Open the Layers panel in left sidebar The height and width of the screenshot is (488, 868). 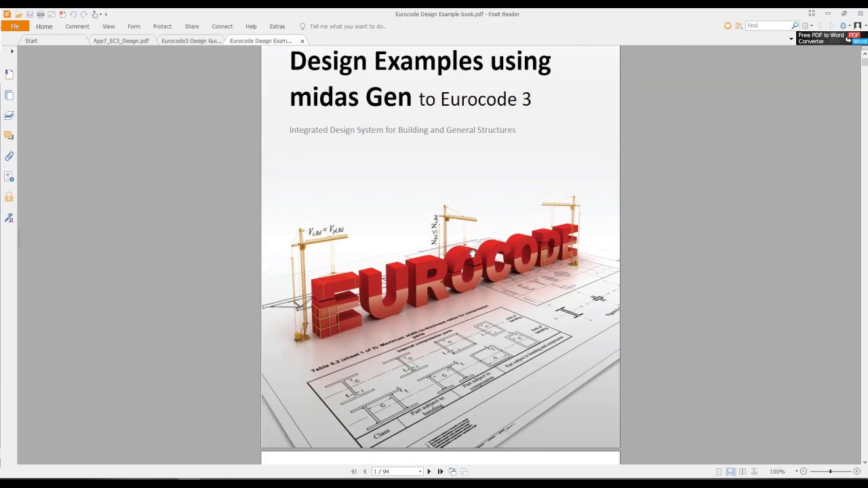point(9,115)
